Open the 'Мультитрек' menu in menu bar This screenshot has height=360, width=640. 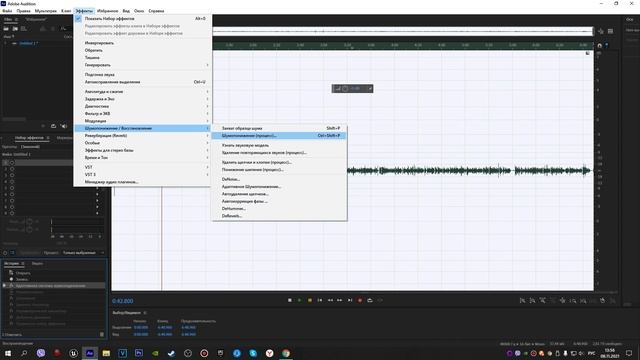pyautogui.click(x=46, y=11)
